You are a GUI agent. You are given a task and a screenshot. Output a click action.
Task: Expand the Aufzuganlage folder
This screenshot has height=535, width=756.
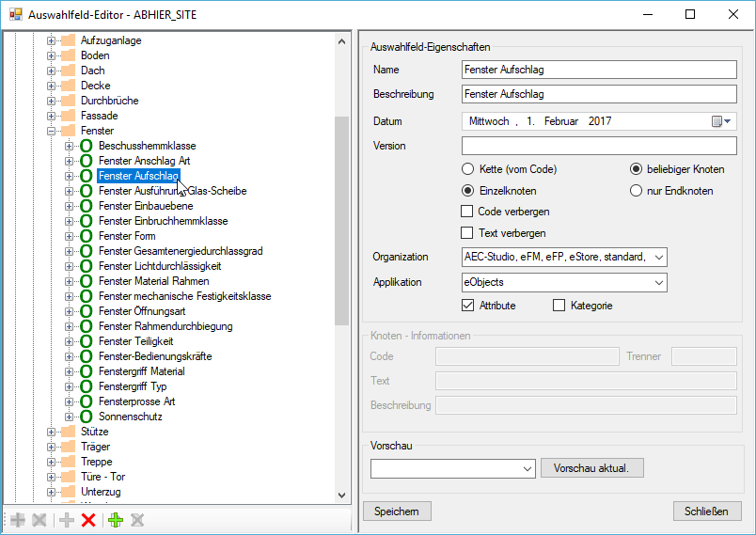click(51, 41)
